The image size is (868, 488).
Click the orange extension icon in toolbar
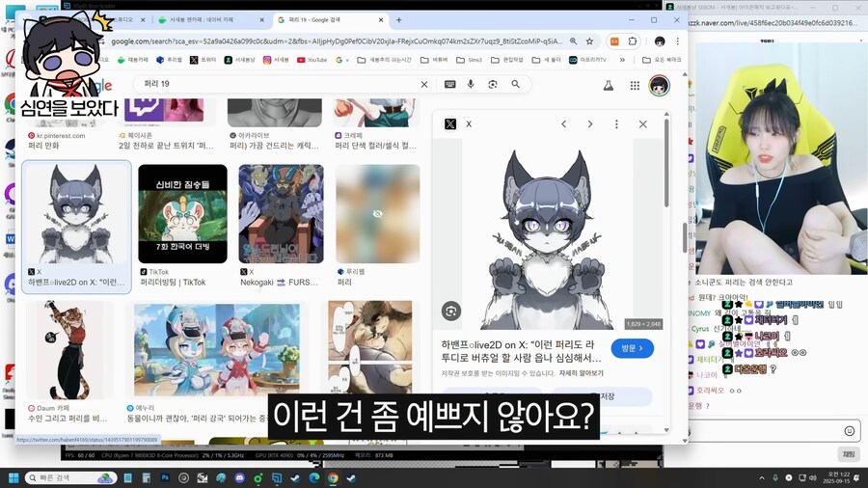point(614,41)
